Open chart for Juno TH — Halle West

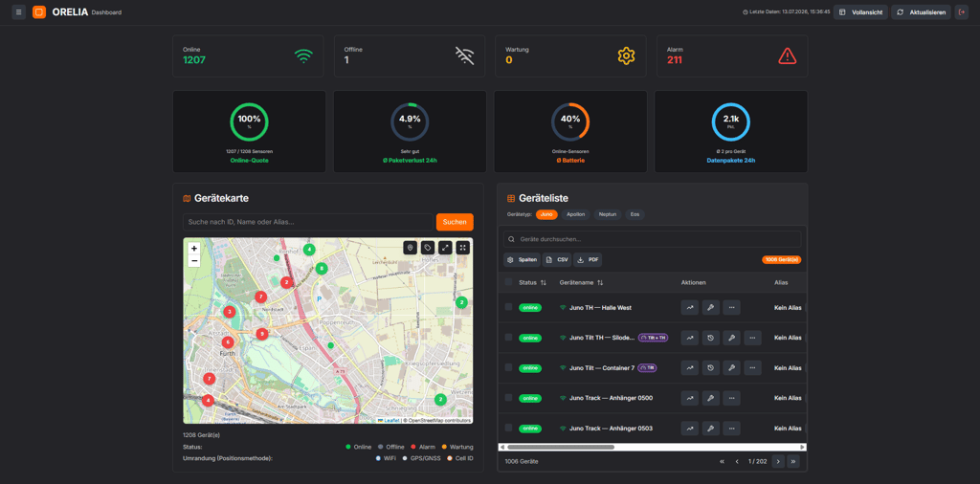point(689,307)
